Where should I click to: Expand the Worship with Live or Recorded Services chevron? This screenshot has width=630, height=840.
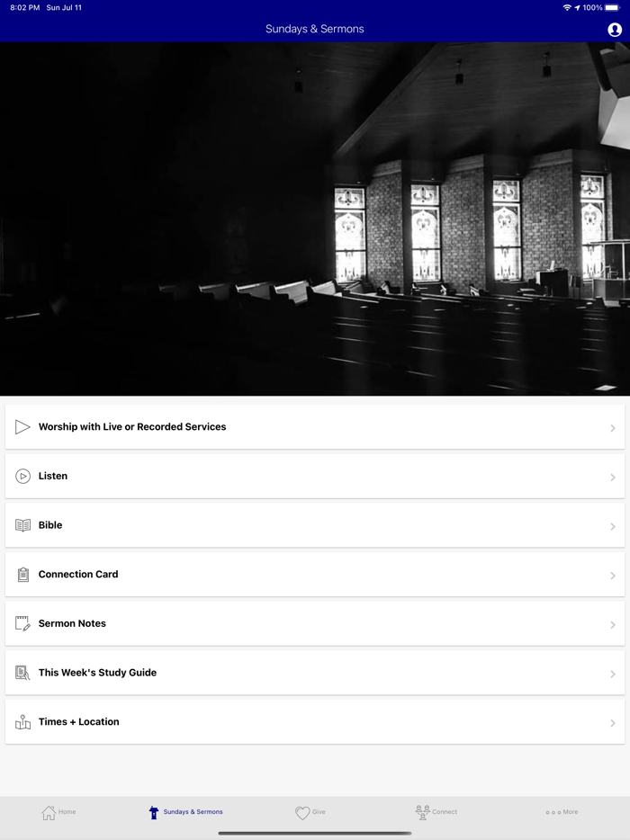click(x=612, y=428)
